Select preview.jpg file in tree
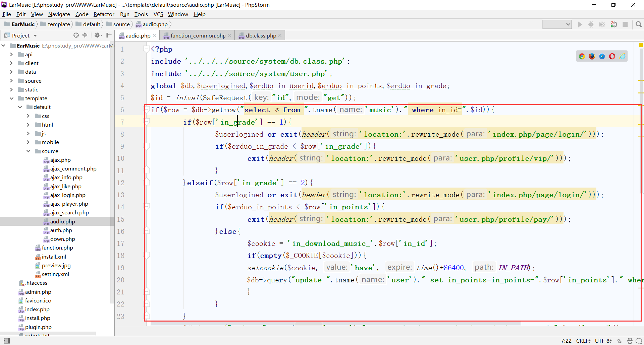644x345 pixels. tap(53, 265)
